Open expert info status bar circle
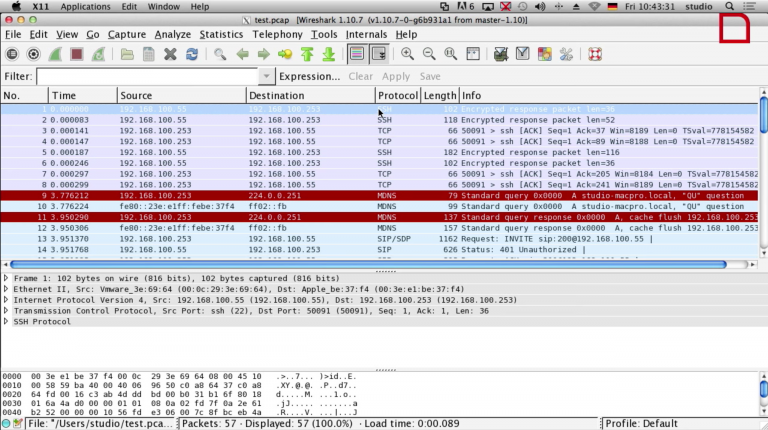 [x=6, y=424]
